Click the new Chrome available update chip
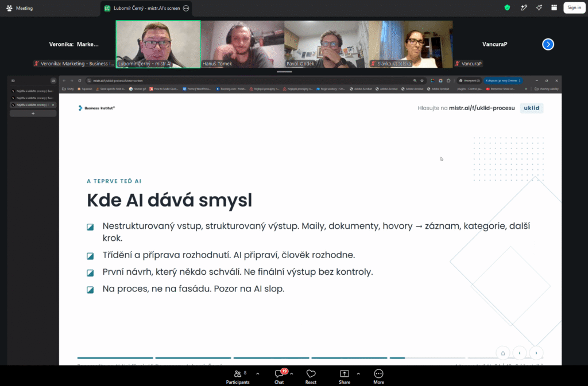Image resolution: width=588 pixels, height=386 pixels. click(503, 80)
